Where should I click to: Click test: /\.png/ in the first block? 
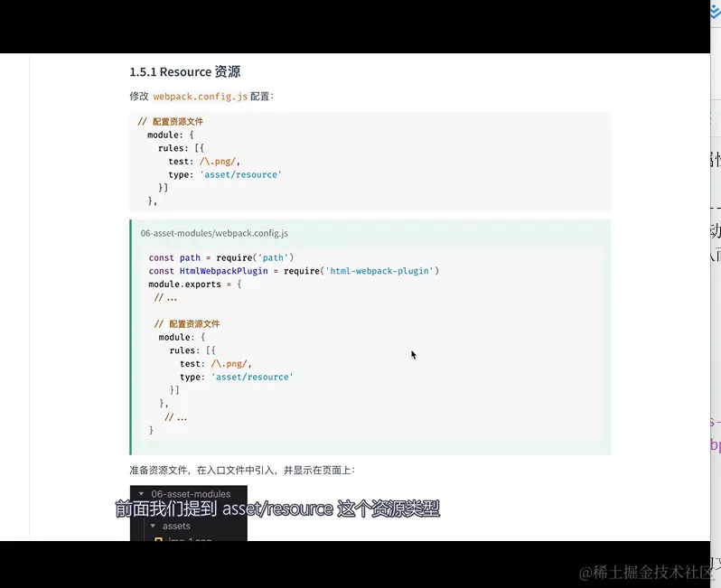pyautogui.click(x=204, y=162)
